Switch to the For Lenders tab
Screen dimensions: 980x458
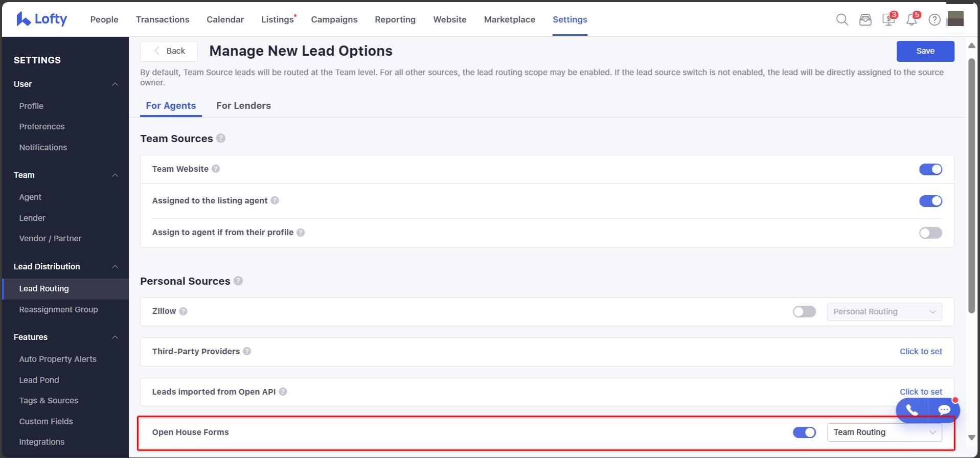(243, 106)
